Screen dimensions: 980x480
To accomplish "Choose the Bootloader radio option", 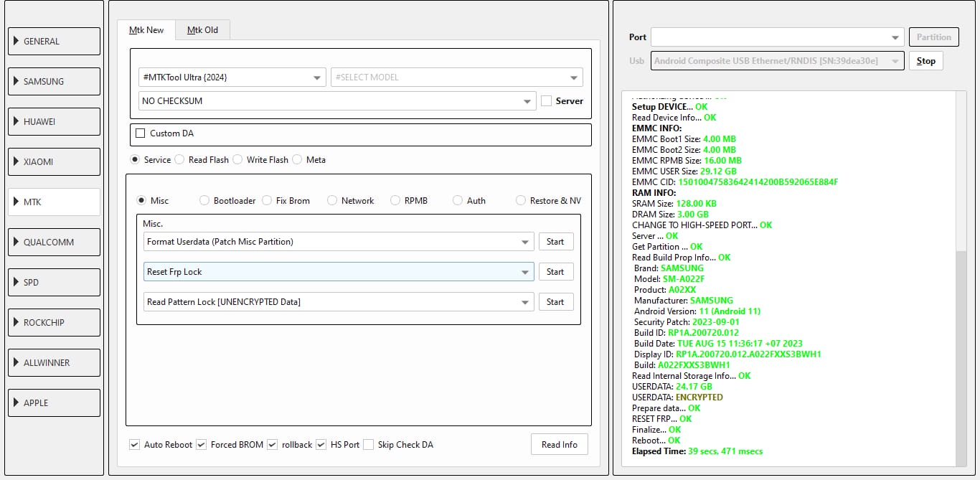I will tap(205, 201).
